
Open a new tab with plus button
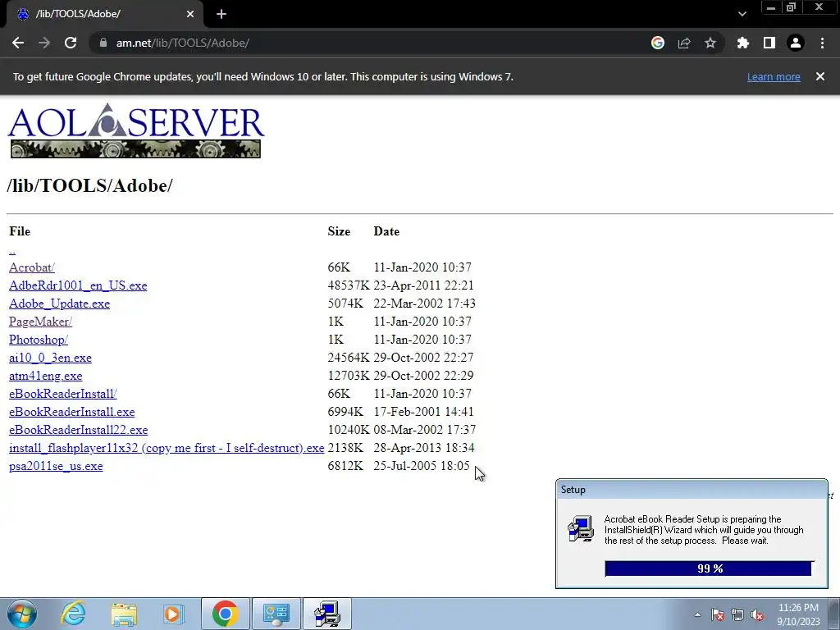tap(221, 15)
